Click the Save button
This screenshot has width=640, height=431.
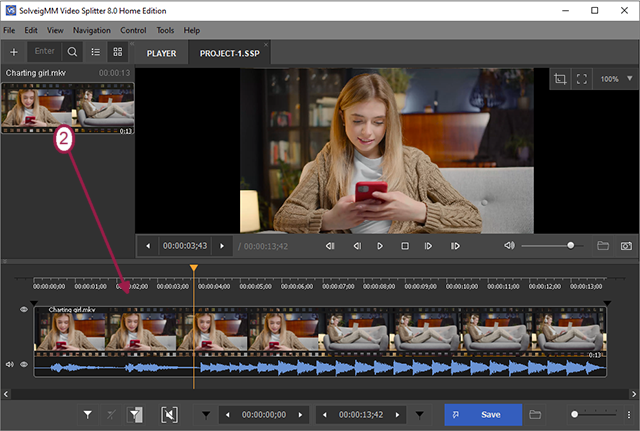coord(482,414)
